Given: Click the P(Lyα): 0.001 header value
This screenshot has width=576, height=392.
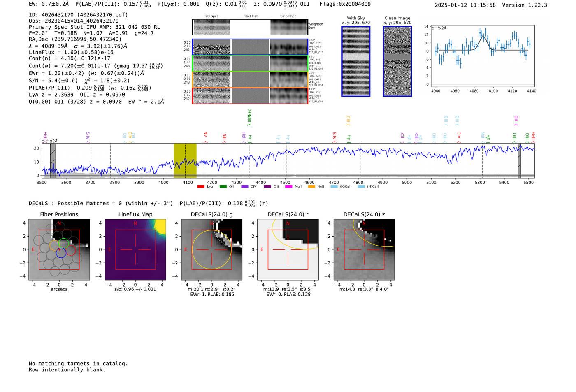Looking at the screenshot, I should click(178, 4).
